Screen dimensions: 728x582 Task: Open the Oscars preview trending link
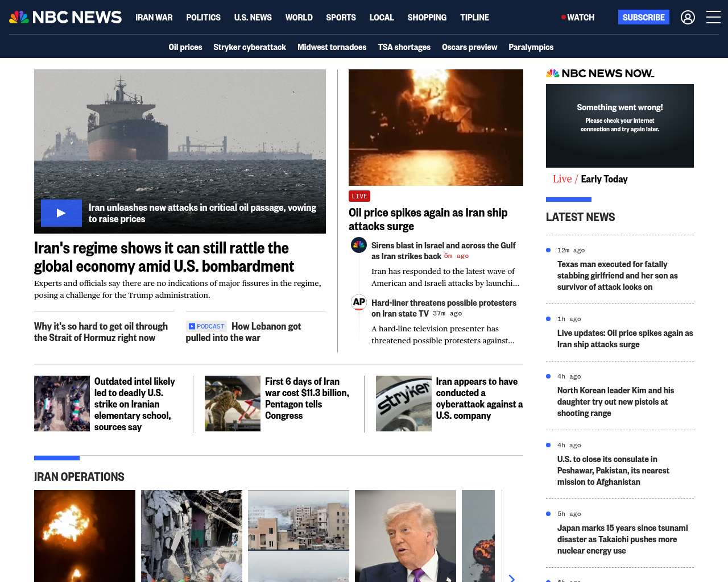click(x=469, y=47)
